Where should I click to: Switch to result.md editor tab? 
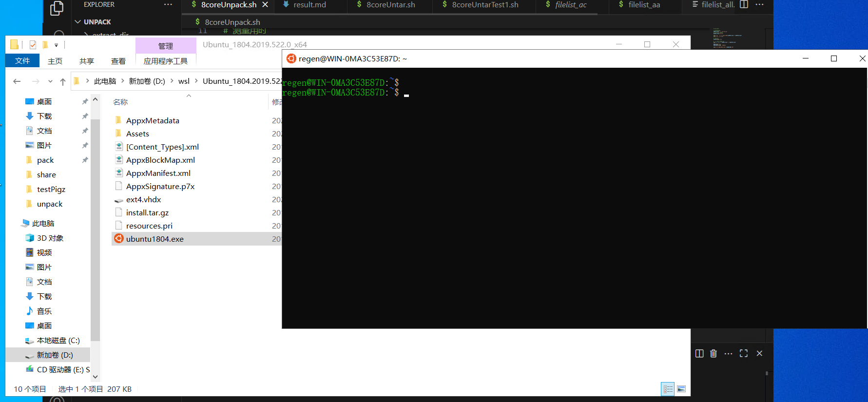(309, 5)
